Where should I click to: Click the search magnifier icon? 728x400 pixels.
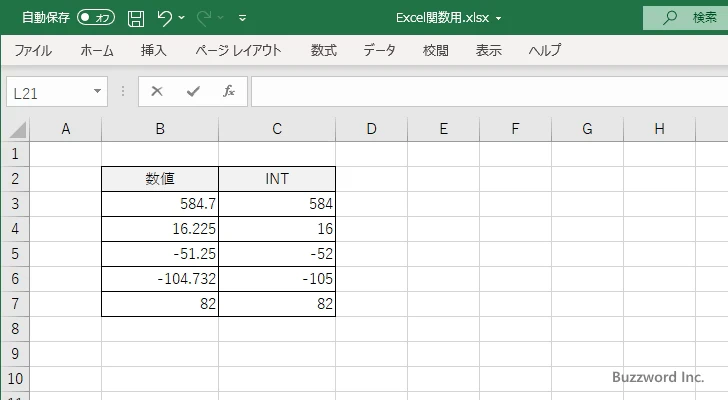pos(670,18)
